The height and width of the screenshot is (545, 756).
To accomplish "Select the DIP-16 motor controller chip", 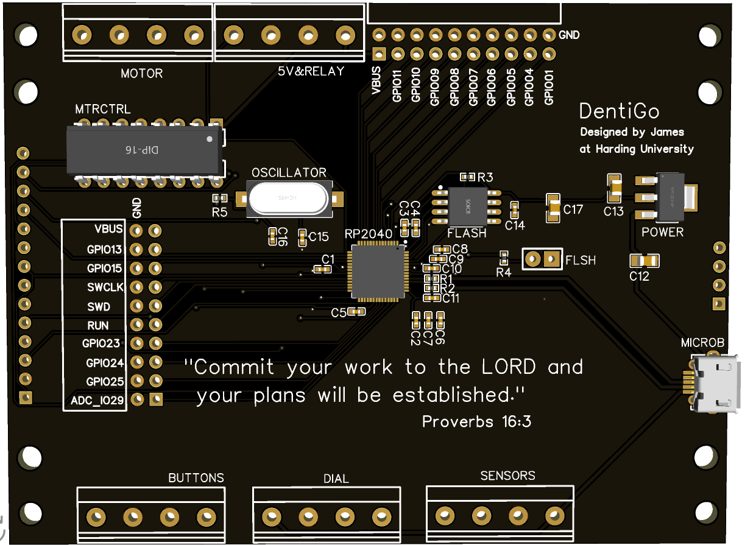I will (x=144, y=150).
